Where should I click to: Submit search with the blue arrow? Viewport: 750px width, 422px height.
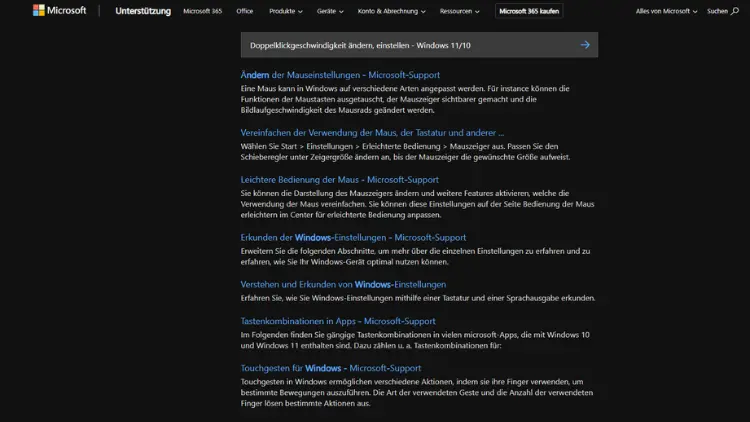[x=585, y=45]
